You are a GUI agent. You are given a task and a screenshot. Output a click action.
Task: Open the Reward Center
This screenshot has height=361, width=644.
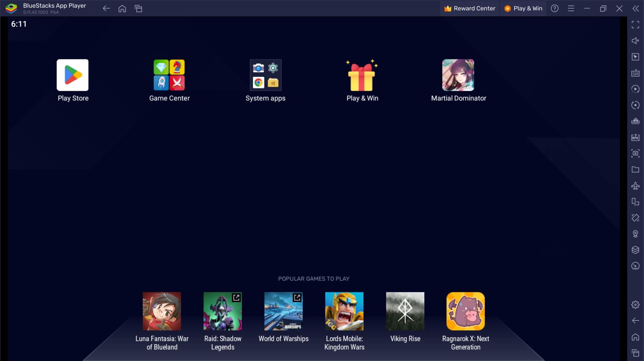point(470,8)
